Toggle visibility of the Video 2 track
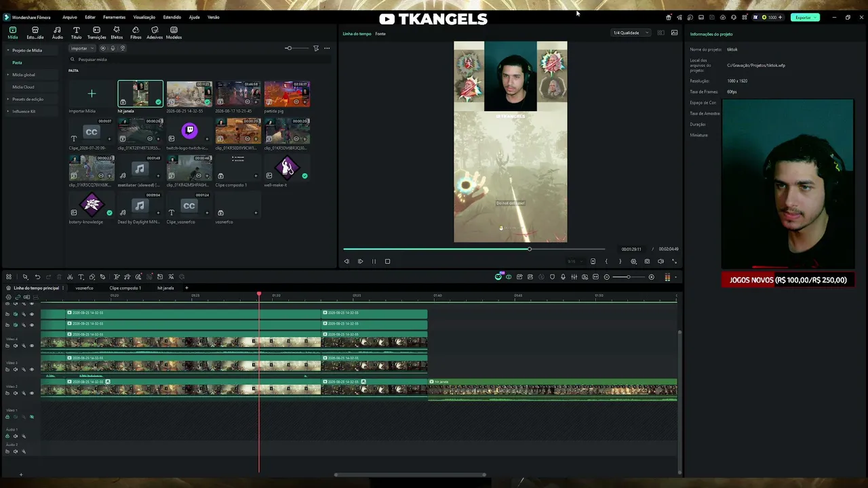This screenshot has width=868, height=488. coord(31,393)
